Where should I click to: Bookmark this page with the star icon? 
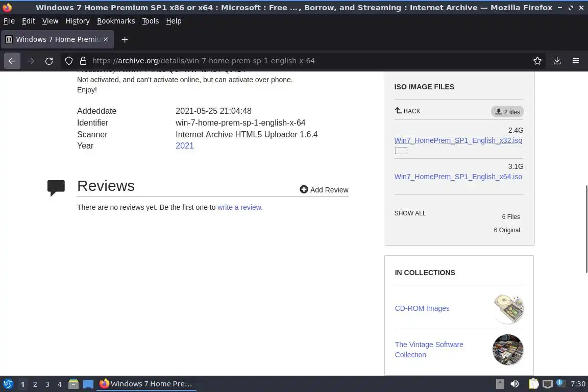[x=537, y=61]
